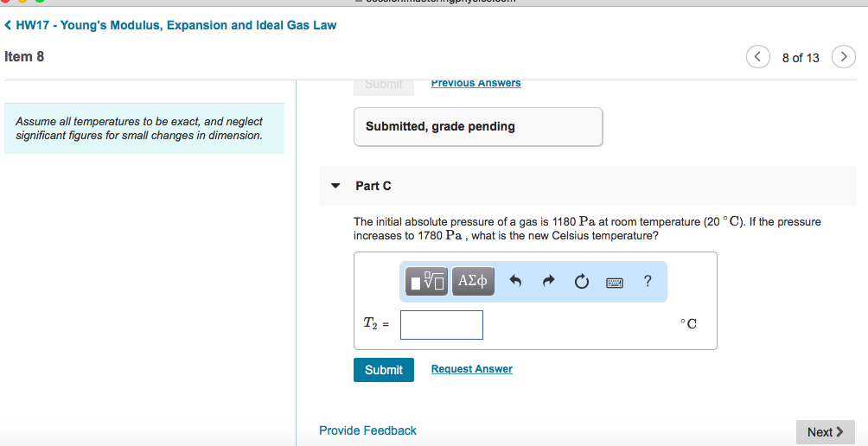Click the Request Answer link
The width and height of the screenshot is (868, 446).
[471, 369]
